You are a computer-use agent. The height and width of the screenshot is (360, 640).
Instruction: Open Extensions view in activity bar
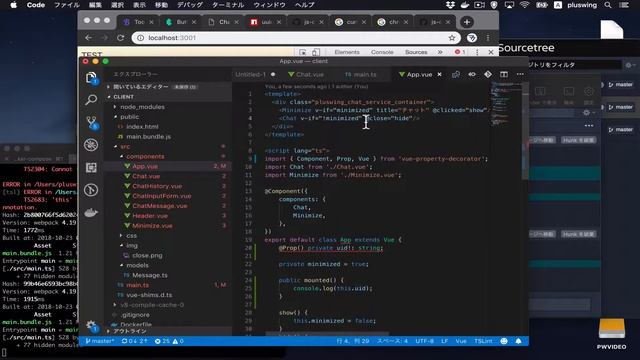(91, 167)
